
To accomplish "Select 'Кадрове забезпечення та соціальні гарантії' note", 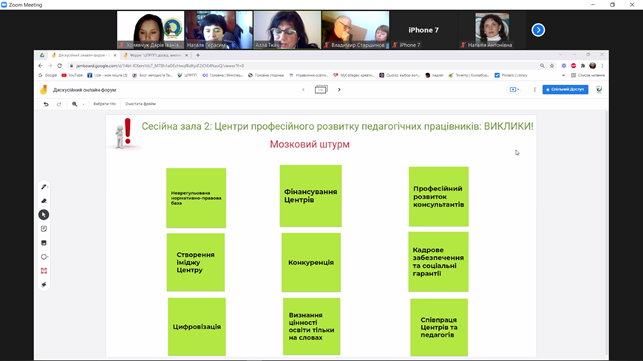I will pos(438,262).
